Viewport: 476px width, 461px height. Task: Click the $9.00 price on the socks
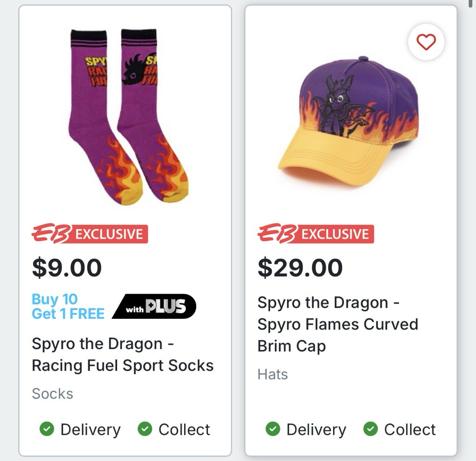coord(66,268)
